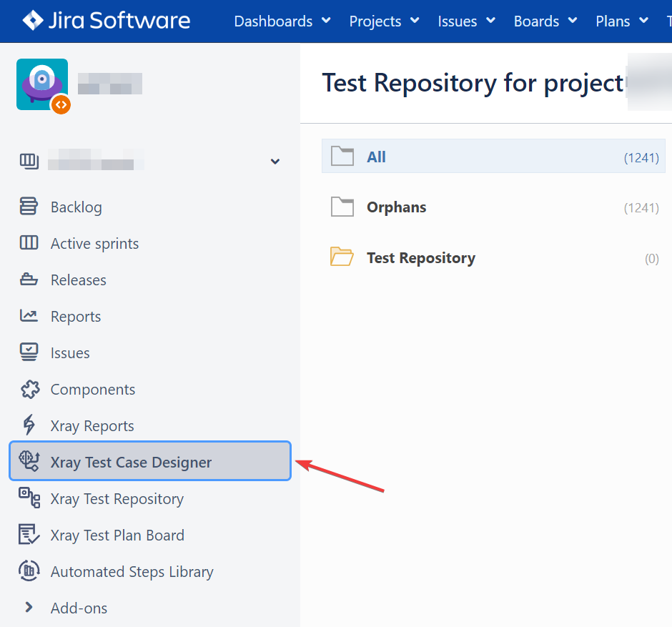Click the Xray Test Repository tree icon

tap(29, 498)
